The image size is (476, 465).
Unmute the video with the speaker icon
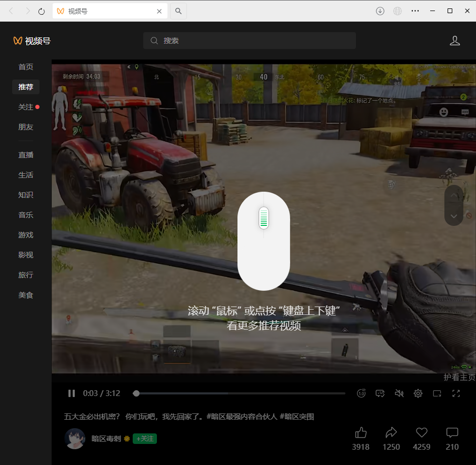coord(399,393)
